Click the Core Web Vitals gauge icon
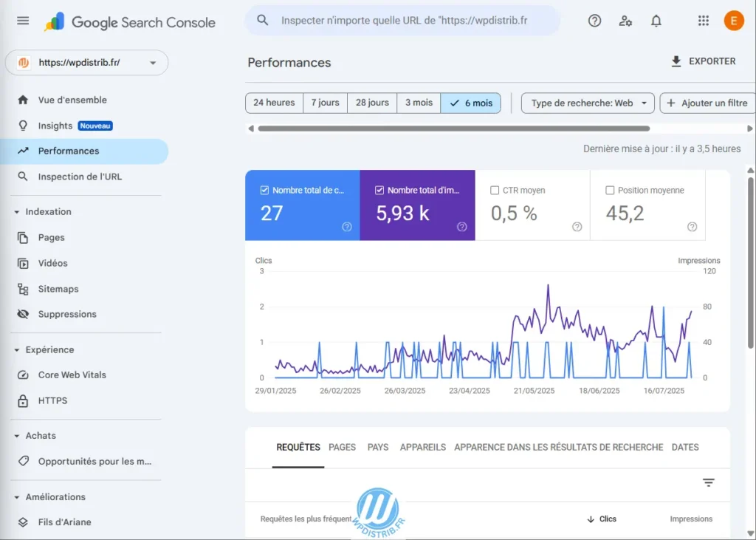 point(23,375)
